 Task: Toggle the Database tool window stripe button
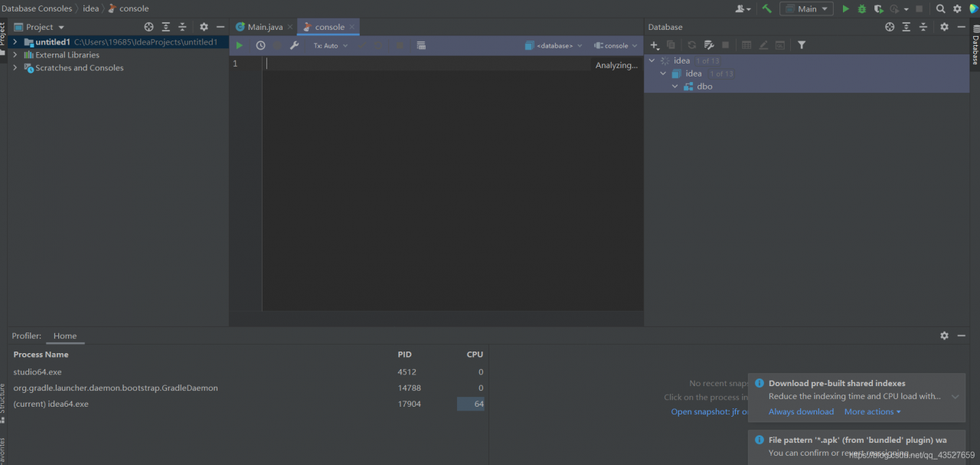[x=975, y=46]
